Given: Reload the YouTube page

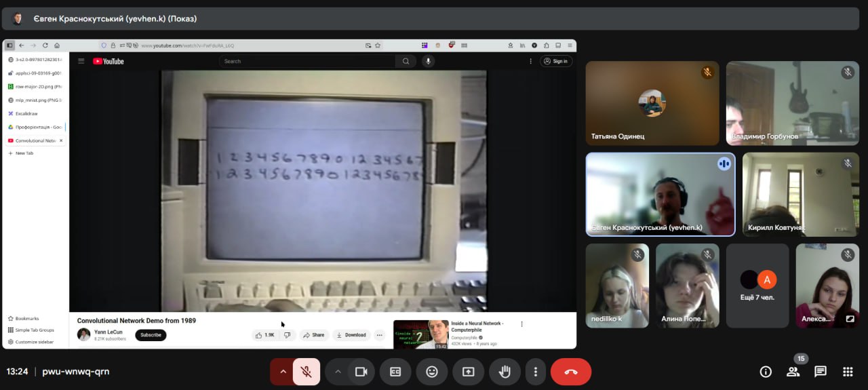Looking at the screenshot, I should tap(45, 45).
